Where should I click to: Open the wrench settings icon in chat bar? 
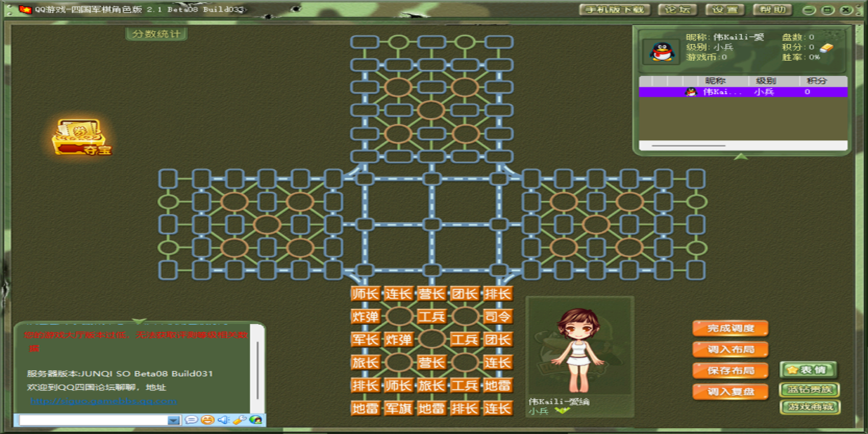click(x=239, y=420)
